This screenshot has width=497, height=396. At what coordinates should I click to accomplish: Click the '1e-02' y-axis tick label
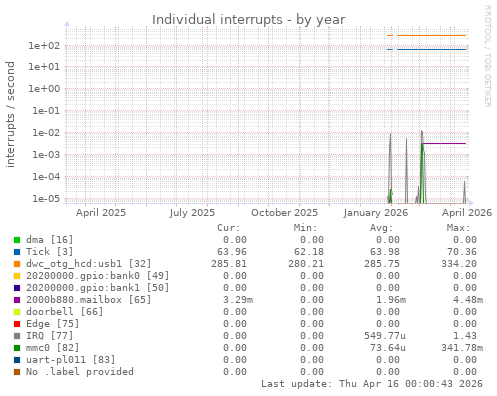point(46,133)
